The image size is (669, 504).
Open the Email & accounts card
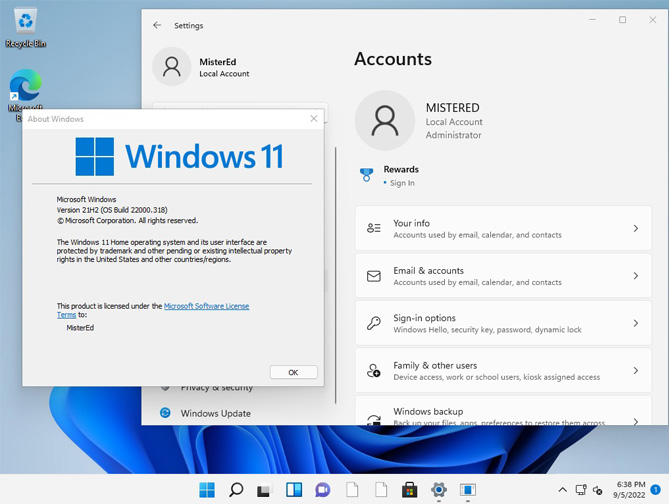pyautogui.click(x=503, y=276)
